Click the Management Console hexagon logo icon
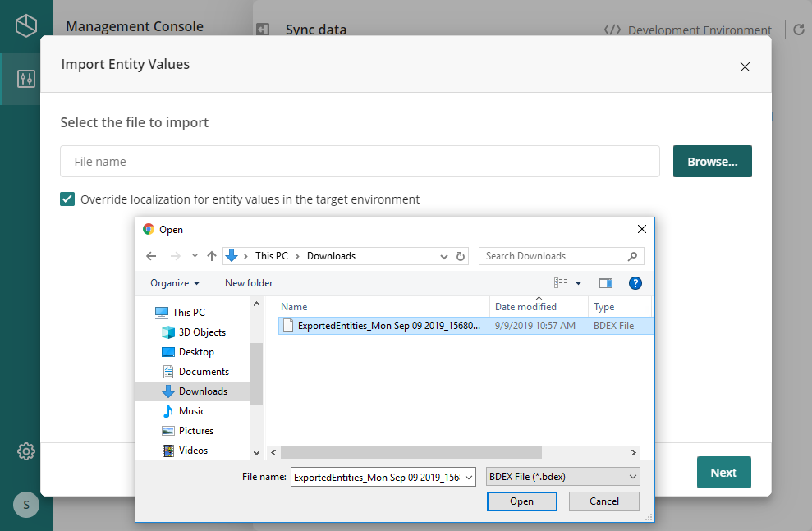Screen dimensions: 812x531 (25, 25)
